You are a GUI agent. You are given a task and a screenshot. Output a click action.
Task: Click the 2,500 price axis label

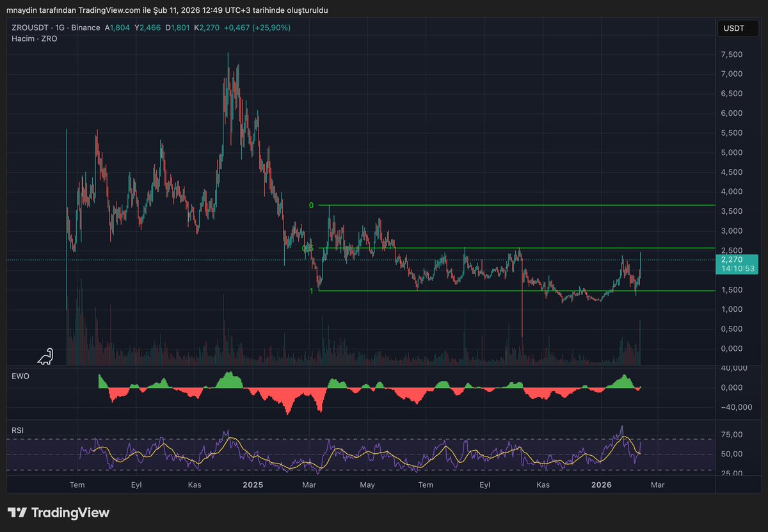[x=731, y=250]
